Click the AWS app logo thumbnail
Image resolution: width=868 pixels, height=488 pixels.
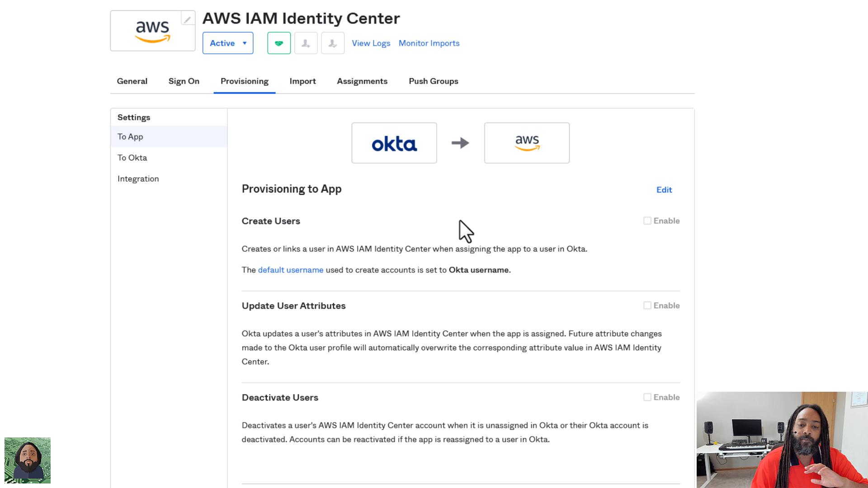(x=153, y=31)
